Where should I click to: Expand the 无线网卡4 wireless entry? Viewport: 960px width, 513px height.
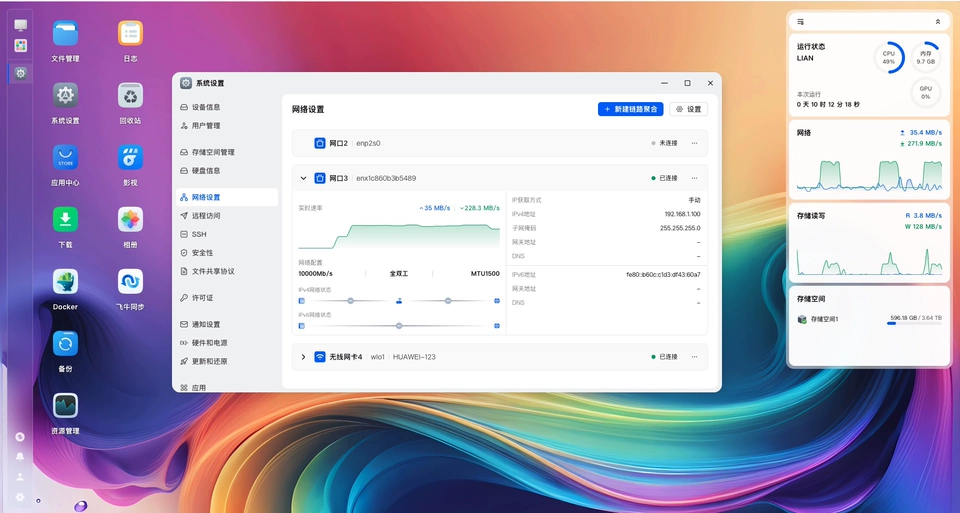(x=303, y=357)
